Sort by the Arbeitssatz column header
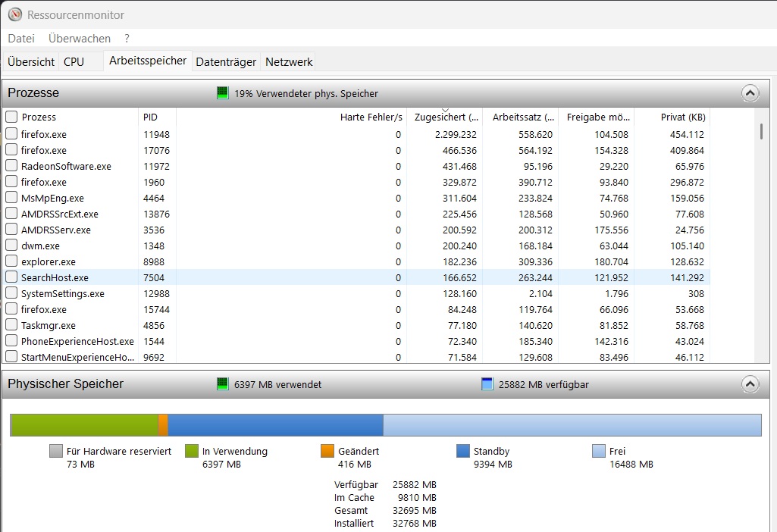 point(520,117)
